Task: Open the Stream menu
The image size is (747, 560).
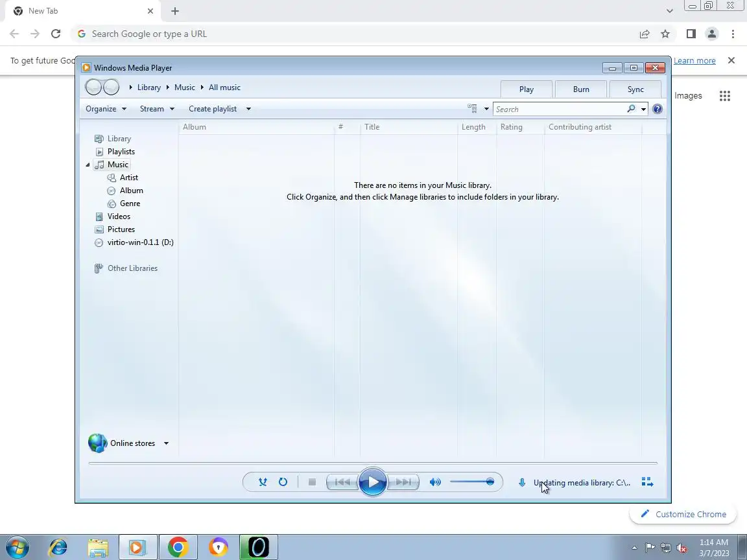Action: click(x=157, y=109)
